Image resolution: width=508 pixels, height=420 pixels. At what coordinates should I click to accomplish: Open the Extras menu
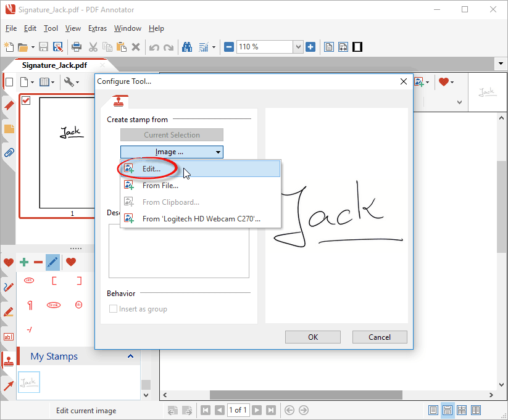[x=96, y=28]
